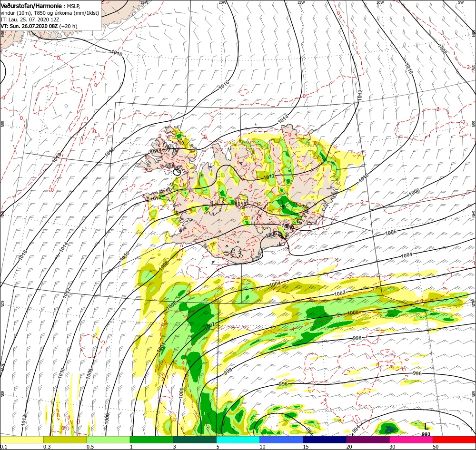Select the green 1 mm legend swatch
The image size is (476, 450).
(x=151, y=440)
